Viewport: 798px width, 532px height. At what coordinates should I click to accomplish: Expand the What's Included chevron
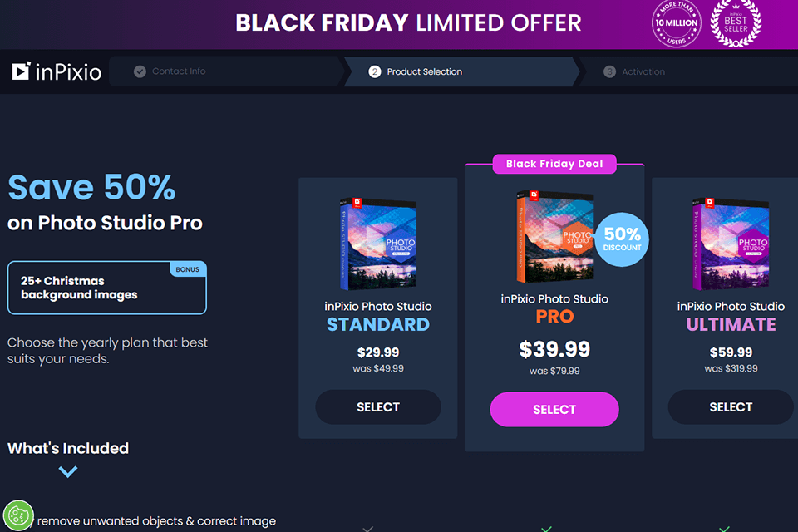tap(68, 471)
